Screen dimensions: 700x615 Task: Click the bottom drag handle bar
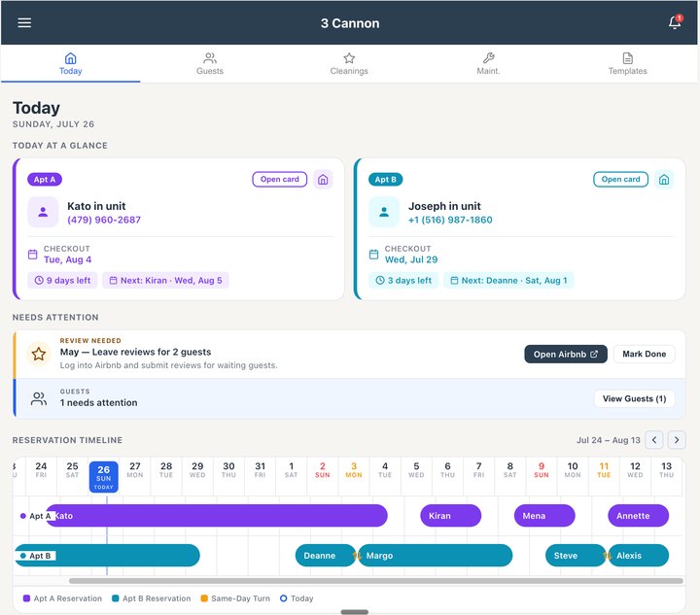click(355, 612)
